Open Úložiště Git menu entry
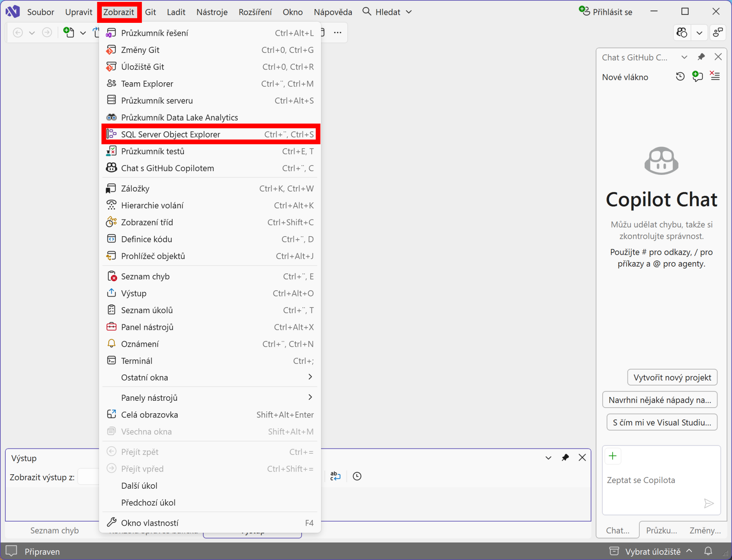 (210, 67)
